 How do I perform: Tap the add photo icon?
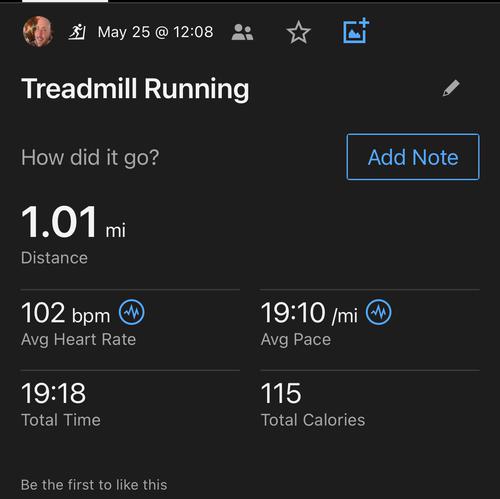(x=356, y=31)
